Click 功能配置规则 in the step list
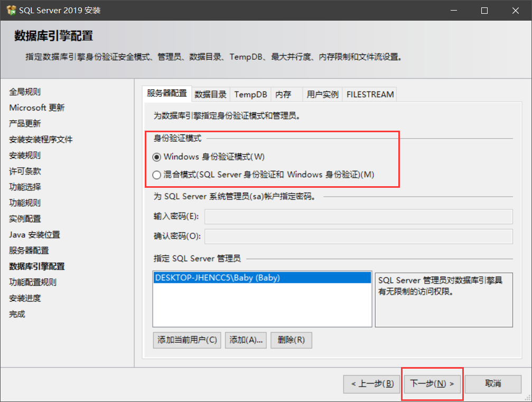Viewport: 532px width, 402px height. point(33,282)
